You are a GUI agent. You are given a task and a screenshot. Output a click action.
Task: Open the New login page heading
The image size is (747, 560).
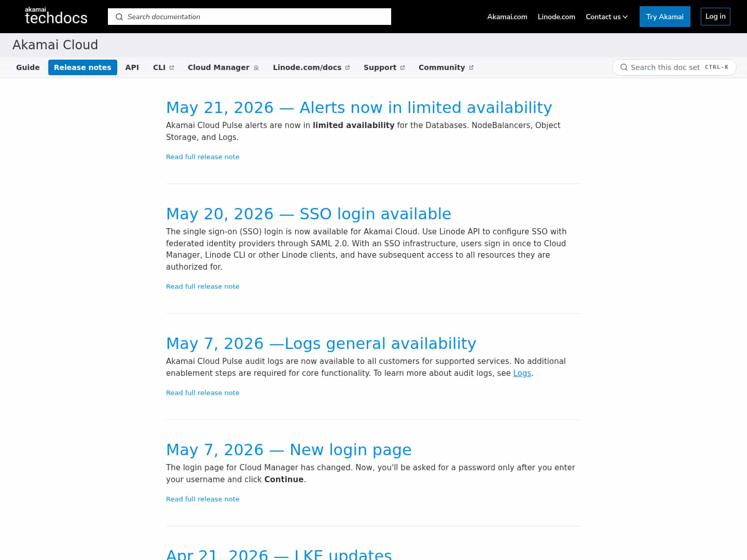[x=289, y=450]
